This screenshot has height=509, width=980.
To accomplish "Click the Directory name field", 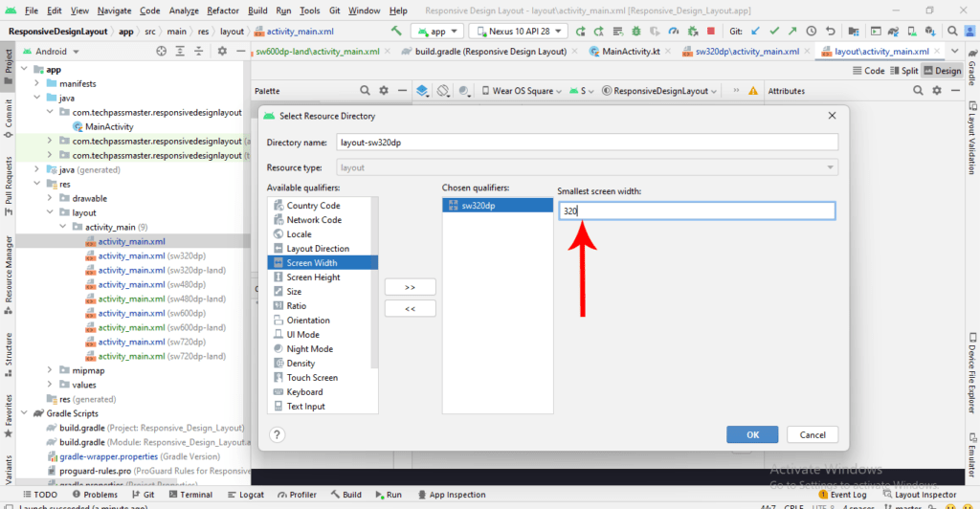I will pyautogui.click(x=587, y=143).
